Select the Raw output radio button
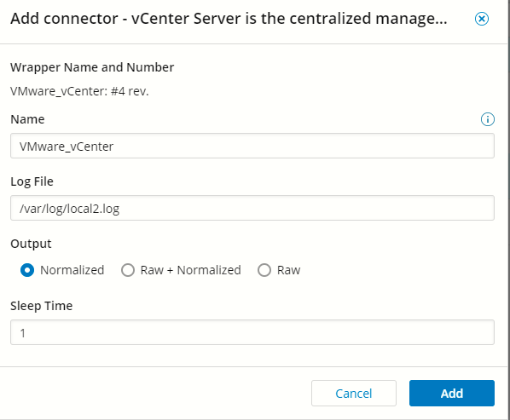Screen dimensions: 510x420 pyautogui.click(x=264, y=270)
